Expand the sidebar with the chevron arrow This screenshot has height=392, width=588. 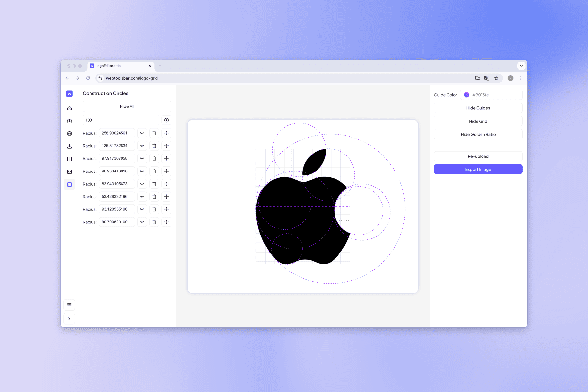pos(69,318)
